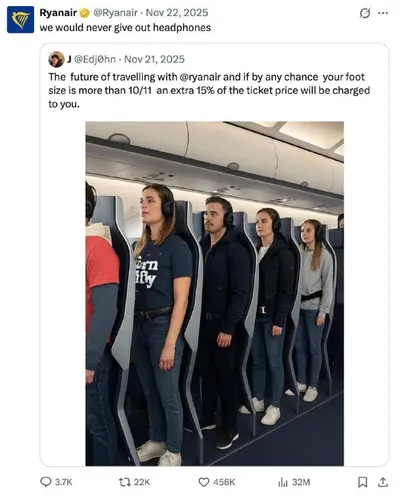
Task: Click the J user profile avatar
Action: (x=56, y=59)
